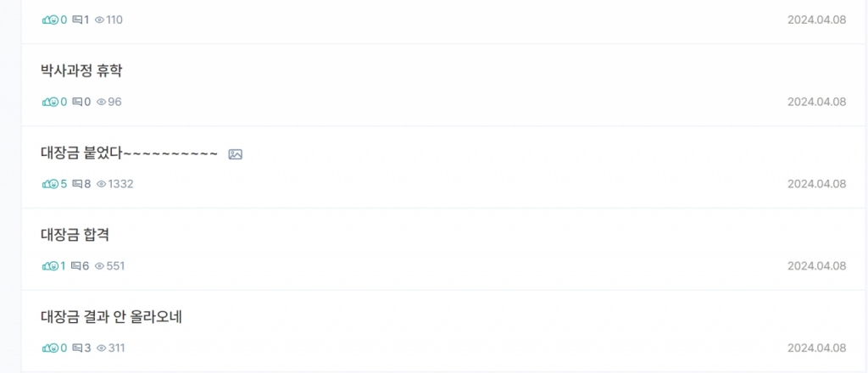Click the views eye icon showing 110
Screen dimensions: 868x373
pyautogui.click(x=100, y=20)
